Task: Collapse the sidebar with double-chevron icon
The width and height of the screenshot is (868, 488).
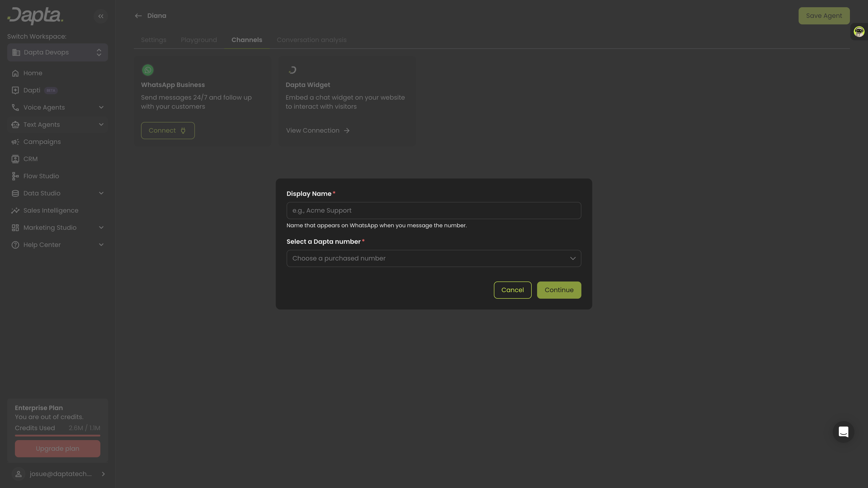Action: click(101, 16)
